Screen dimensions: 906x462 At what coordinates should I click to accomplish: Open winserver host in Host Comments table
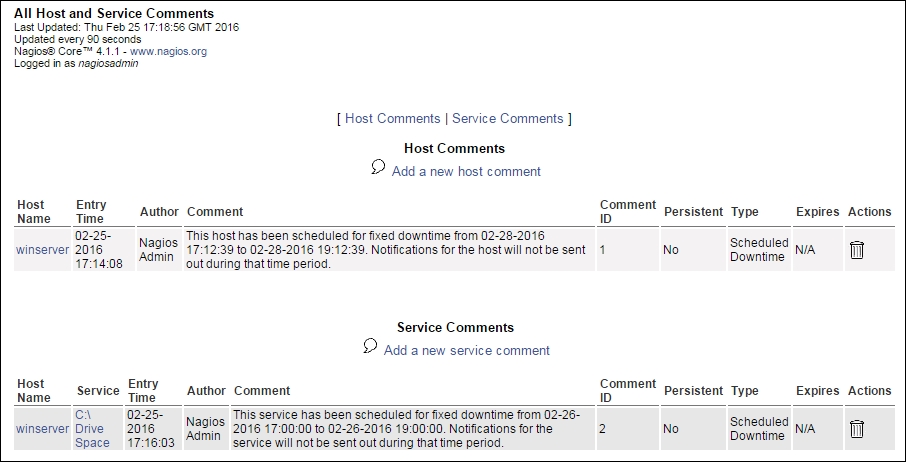tap(43, 250)
